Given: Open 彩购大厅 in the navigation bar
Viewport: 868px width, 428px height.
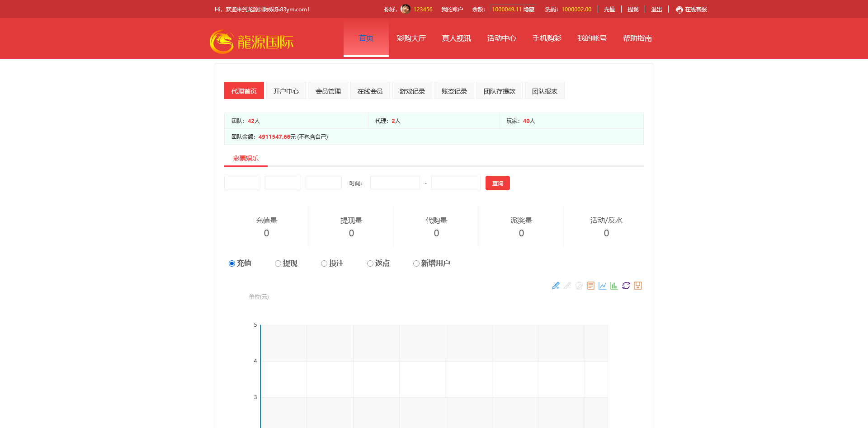Looking at the screenshot, I should [x=411, y=38].
